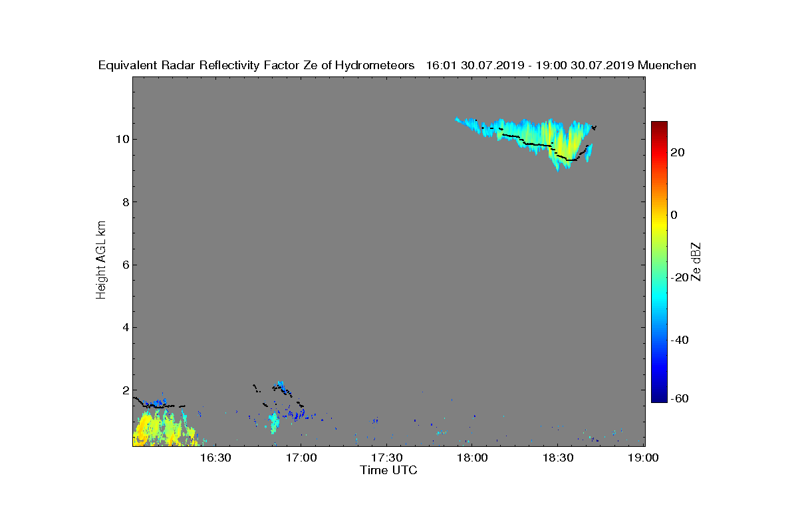Click the height tick label 2
The width and height of the screenshot is (798, 532).
[x=125, y=390]
